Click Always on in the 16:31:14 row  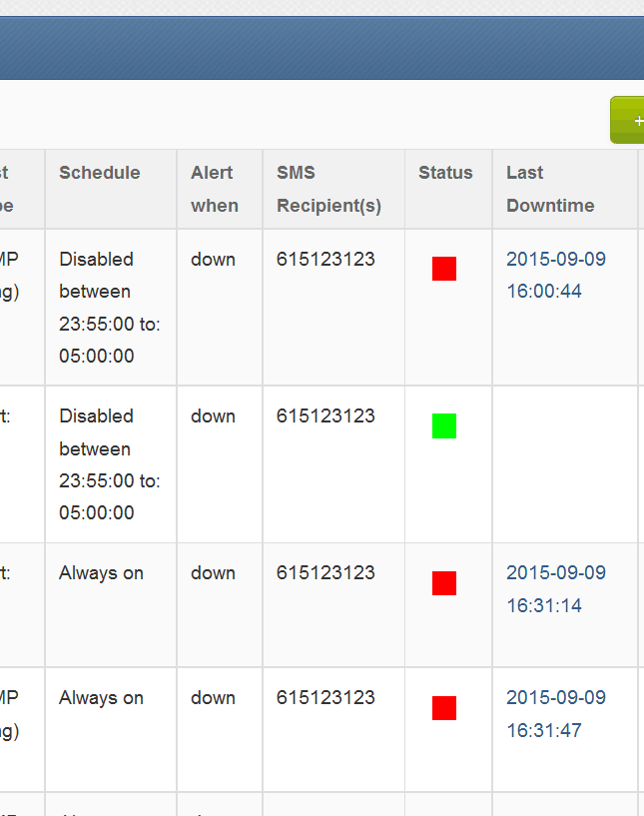[101, 573]
